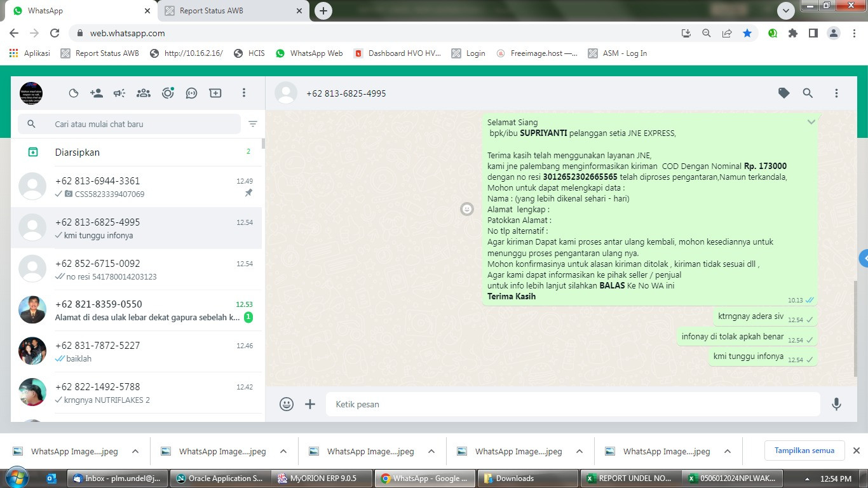Record a voice message with microphone icon
Screen dimensions: 868x488
[837, 404]
